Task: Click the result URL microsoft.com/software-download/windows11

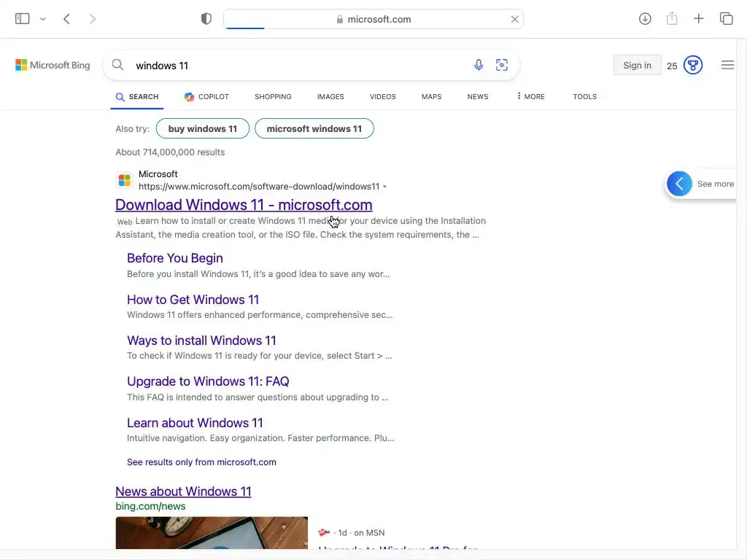Action: pyautogui.click(x=259, y=187)
